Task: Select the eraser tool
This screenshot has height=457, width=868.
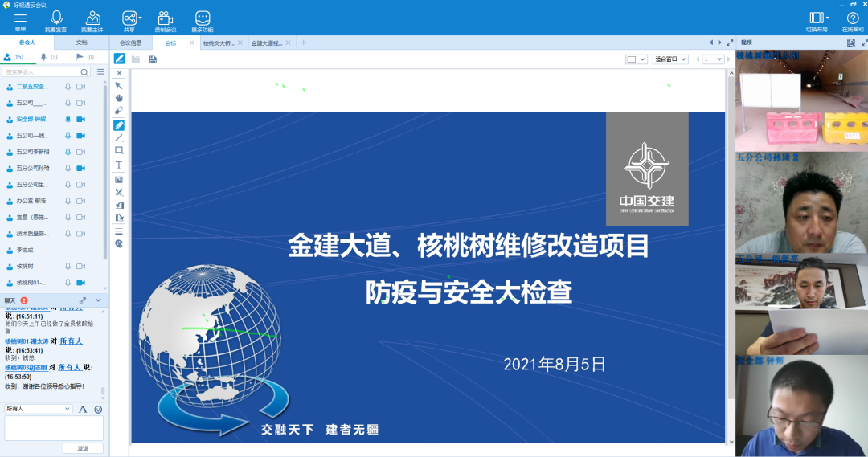Action: click(118, 111)
